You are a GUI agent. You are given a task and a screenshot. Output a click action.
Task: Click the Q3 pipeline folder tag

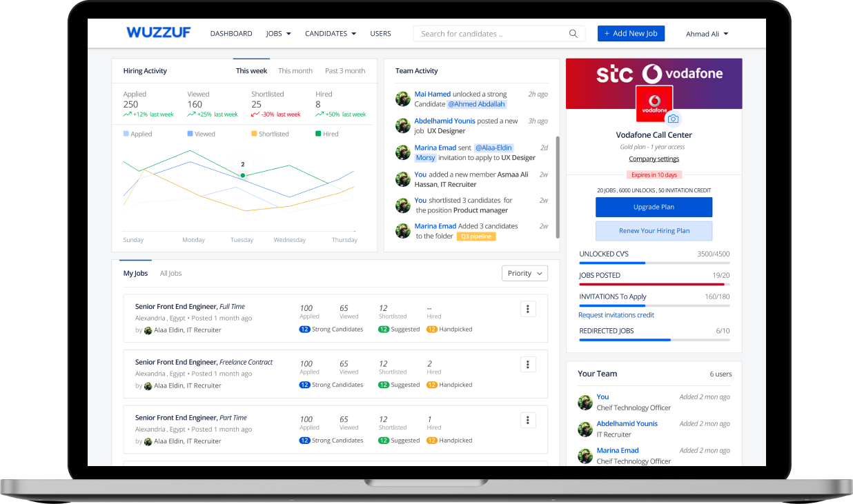coord(476,236)
